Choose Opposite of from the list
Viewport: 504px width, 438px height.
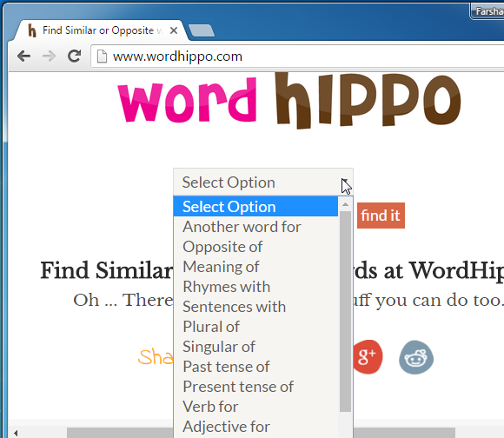(255, 247)
